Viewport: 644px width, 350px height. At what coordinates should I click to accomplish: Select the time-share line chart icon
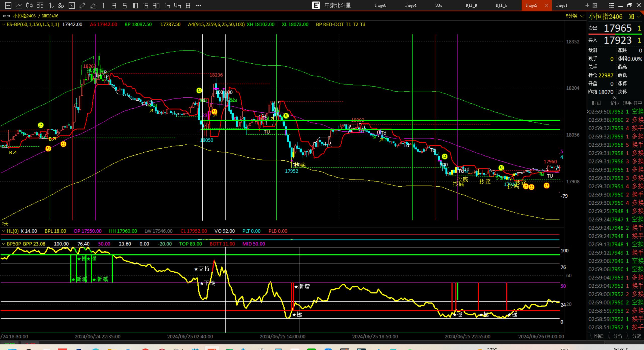[x=19, y=5]
